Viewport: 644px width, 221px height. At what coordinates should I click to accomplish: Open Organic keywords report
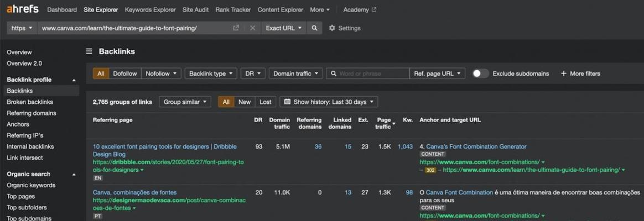(x=31, y=185)
